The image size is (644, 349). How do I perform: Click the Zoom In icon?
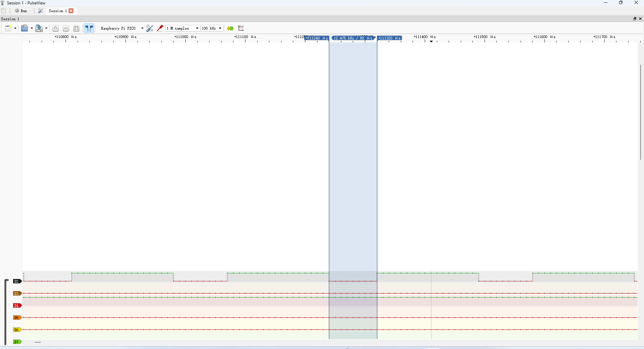click(55, 28)
